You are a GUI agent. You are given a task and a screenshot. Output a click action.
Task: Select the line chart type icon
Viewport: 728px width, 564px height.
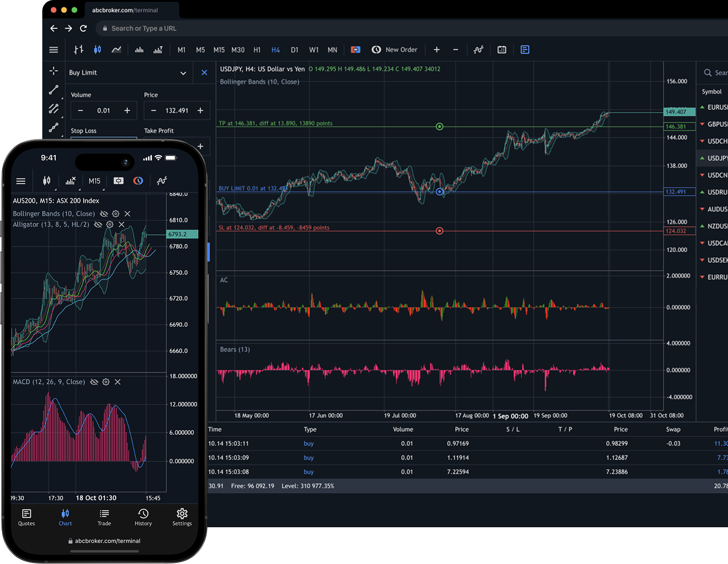(x=116, y=50)
